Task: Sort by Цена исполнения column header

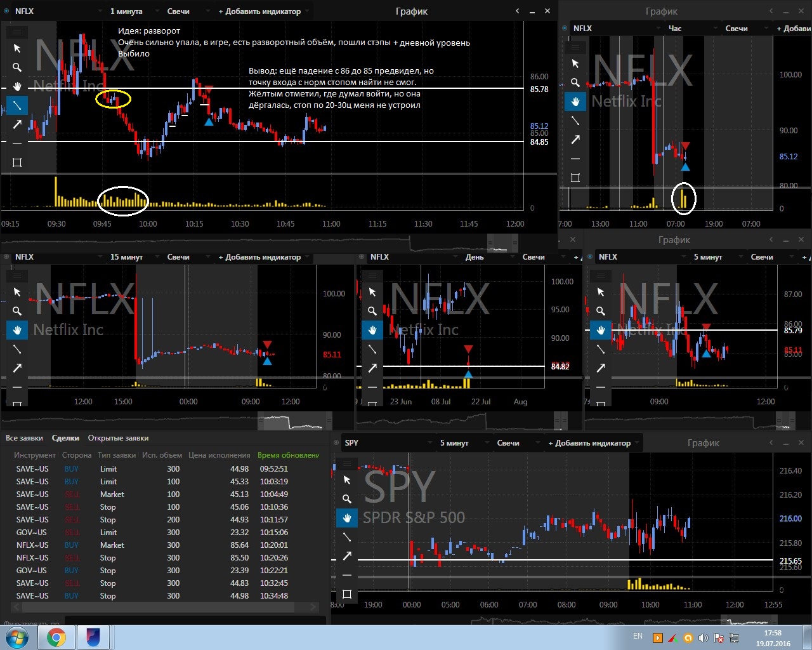Action: point(219,455)
